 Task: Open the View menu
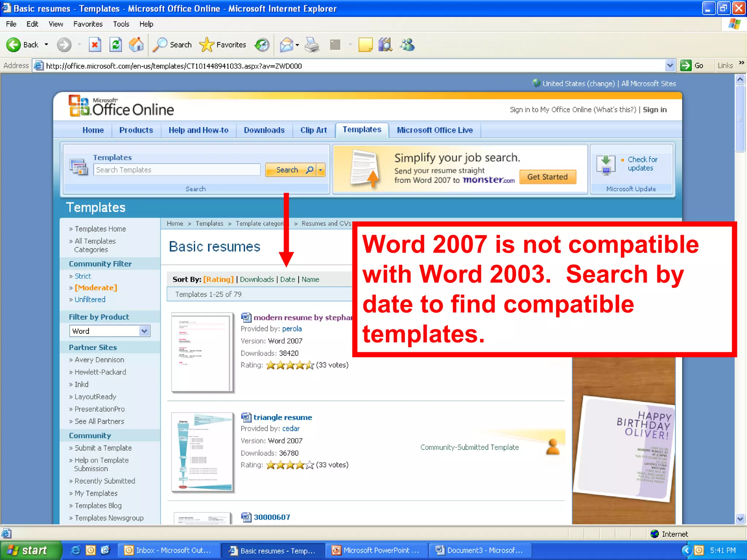tap(56, 24)
